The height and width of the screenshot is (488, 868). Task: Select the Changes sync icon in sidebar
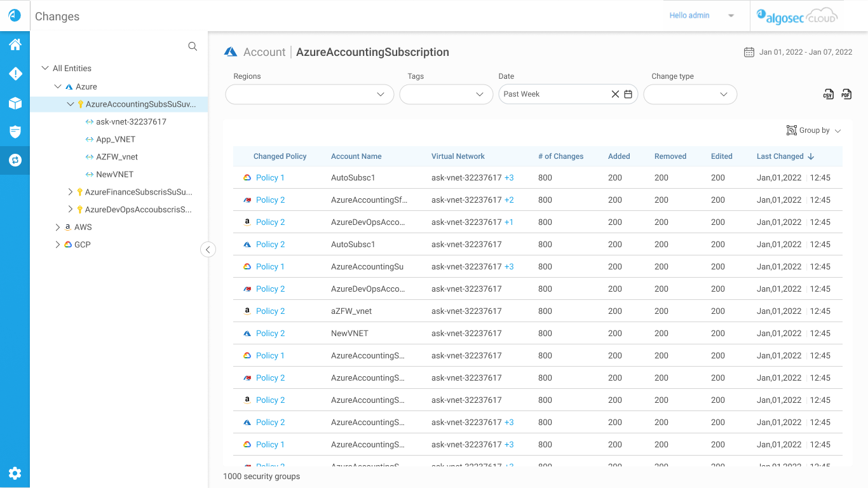(15, 160)
